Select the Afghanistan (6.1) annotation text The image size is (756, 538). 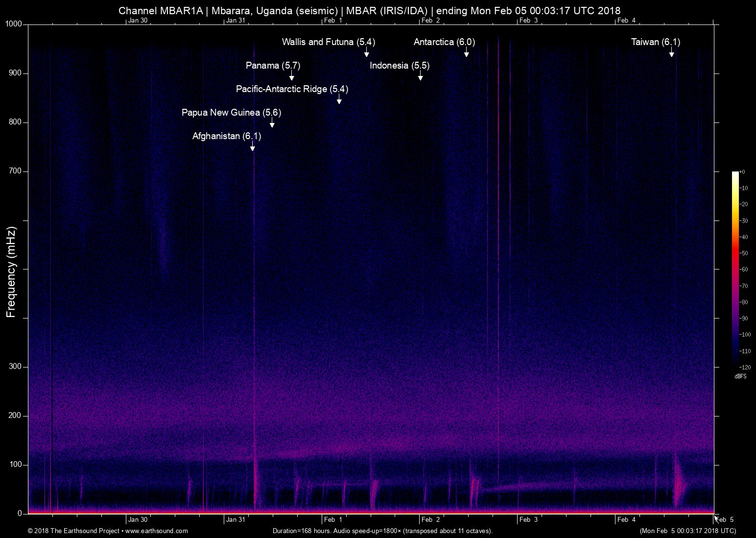pyautogui.click(x=226, y=136)
